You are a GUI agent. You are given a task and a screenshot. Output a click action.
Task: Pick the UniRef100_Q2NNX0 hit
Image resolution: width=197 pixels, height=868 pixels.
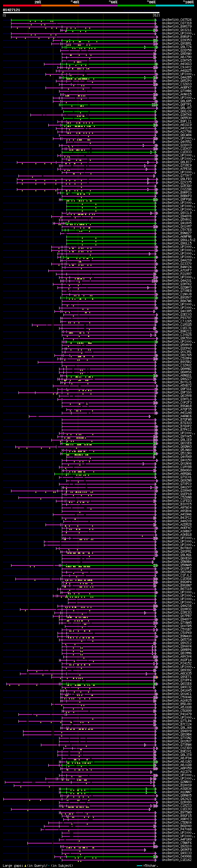click(x=177, y=782)
